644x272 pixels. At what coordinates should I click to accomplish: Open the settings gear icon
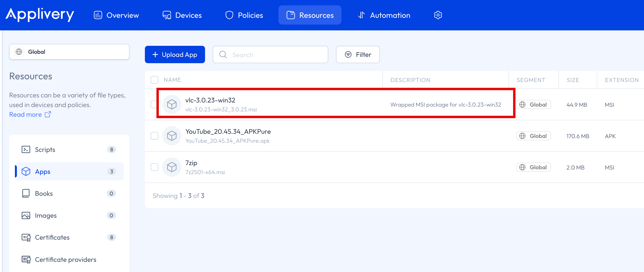click(438, 15)
